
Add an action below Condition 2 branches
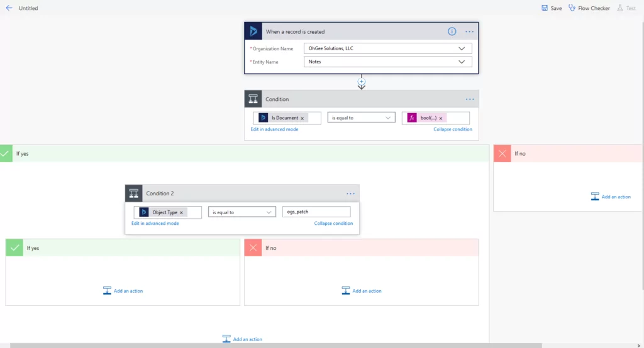pyautogui.click(x=242, y=339)
